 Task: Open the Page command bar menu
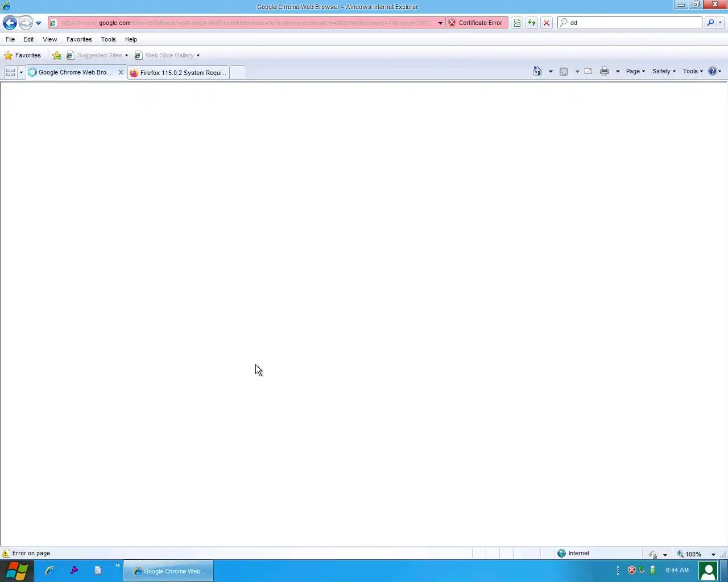(635, 71)
